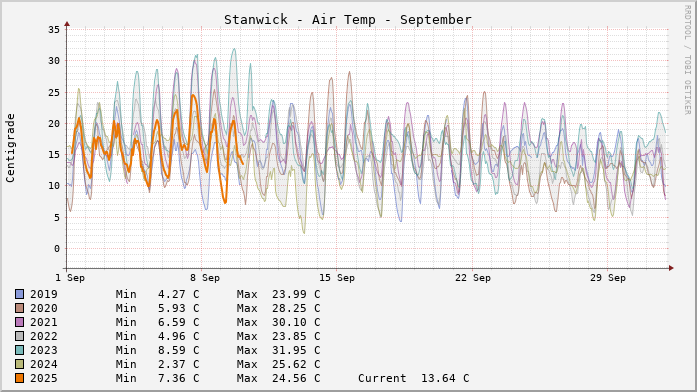Click the '2019' legend year label
Viewport: 697px width, 392px height.
coord(44,294)
